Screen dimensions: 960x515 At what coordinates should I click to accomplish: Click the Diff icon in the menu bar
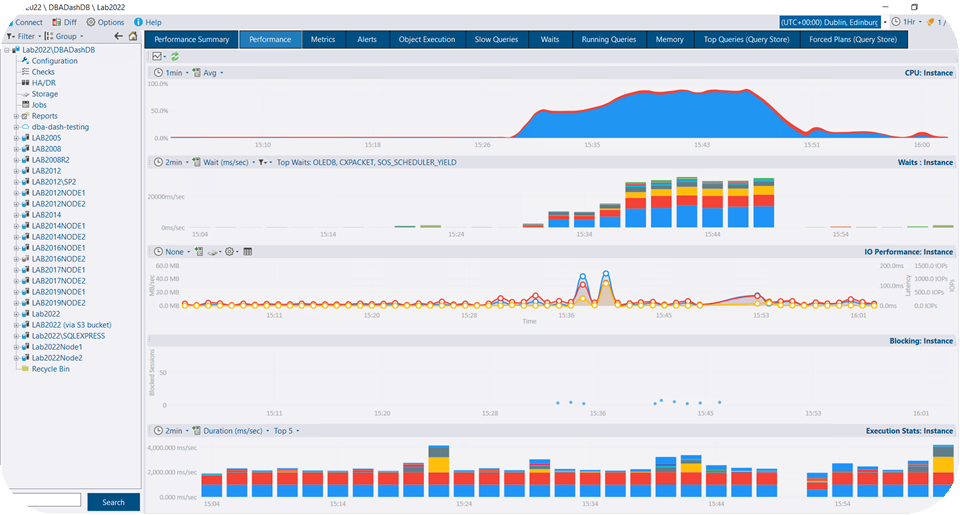point(56,22)
